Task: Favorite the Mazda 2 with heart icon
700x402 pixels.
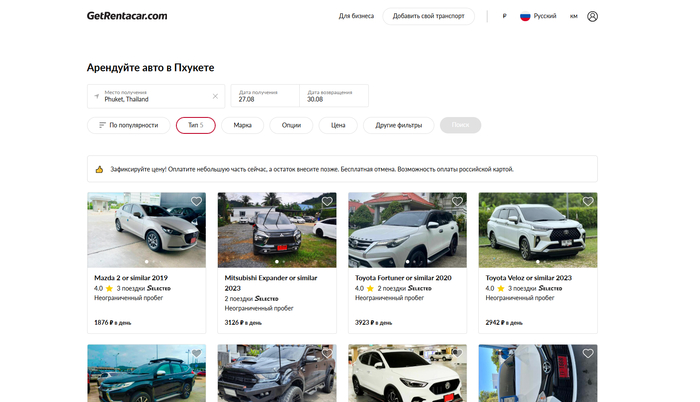Action: tap(196, 201)
